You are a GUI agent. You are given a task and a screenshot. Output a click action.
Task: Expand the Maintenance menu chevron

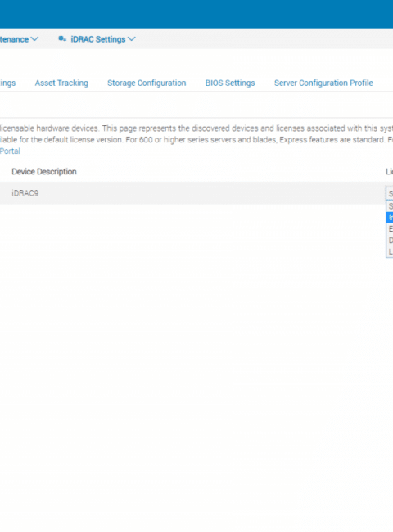coord(34,39)
